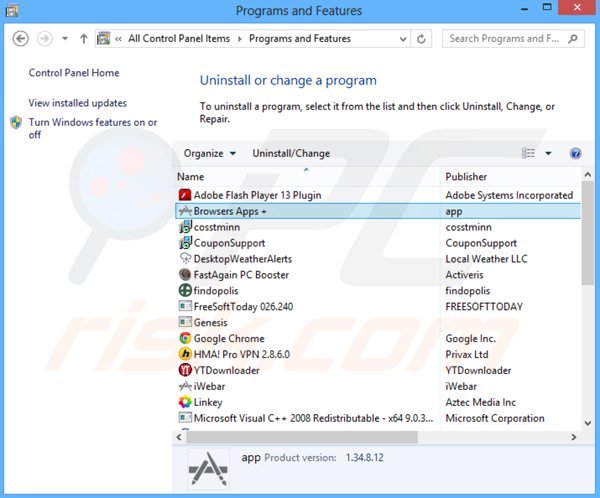This screenshot has width=600, height=498.
Task: Select Microsoft Visual C++ 2008 Redistributable entry
Action: pyautogui.click(x=313, y=418)
